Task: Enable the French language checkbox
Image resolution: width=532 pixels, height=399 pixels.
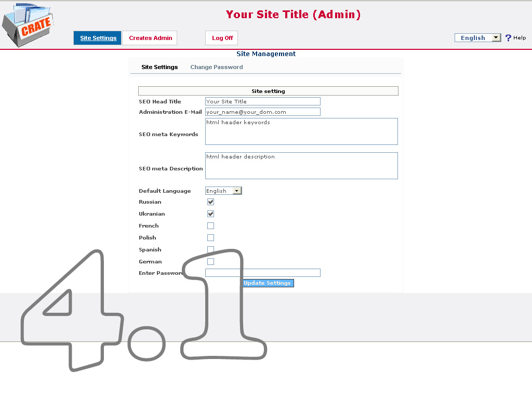Action: (210, 226)
